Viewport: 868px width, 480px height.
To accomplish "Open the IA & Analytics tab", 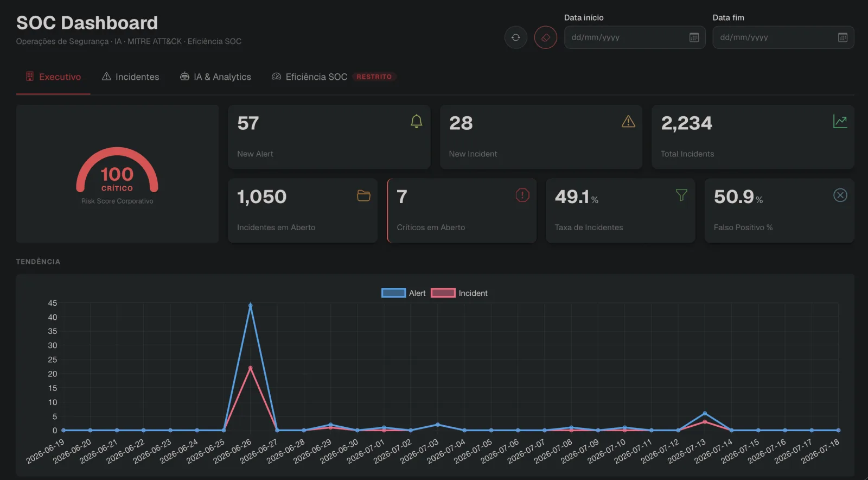I will (215, 77).
